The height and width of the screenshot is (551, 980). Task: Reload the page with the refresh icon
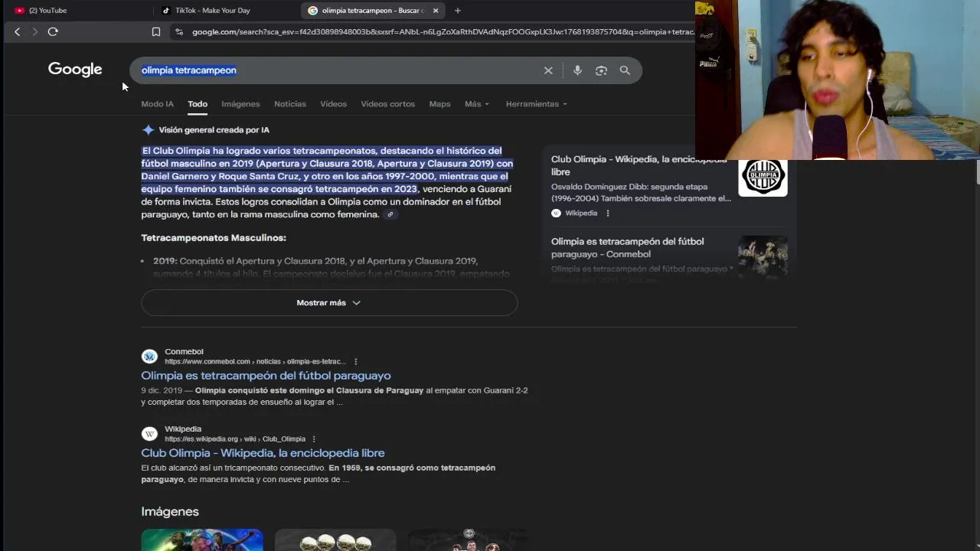(53, 31)
